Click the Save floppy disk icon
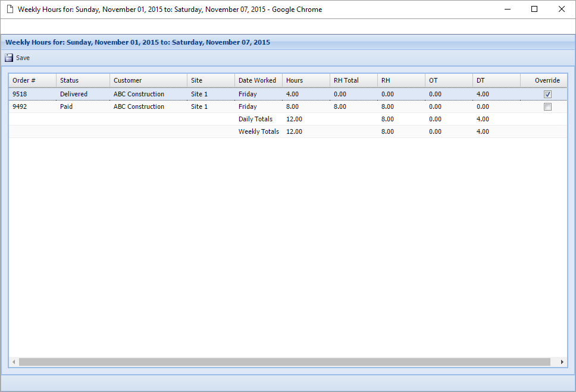Screen dimensions: 576x392 pyautogui.click(x=9, y=58)
